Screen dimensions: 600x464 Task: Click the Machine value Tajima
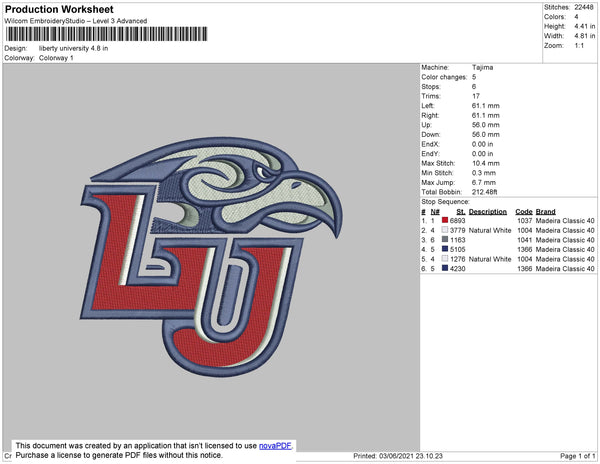point(483,67)
